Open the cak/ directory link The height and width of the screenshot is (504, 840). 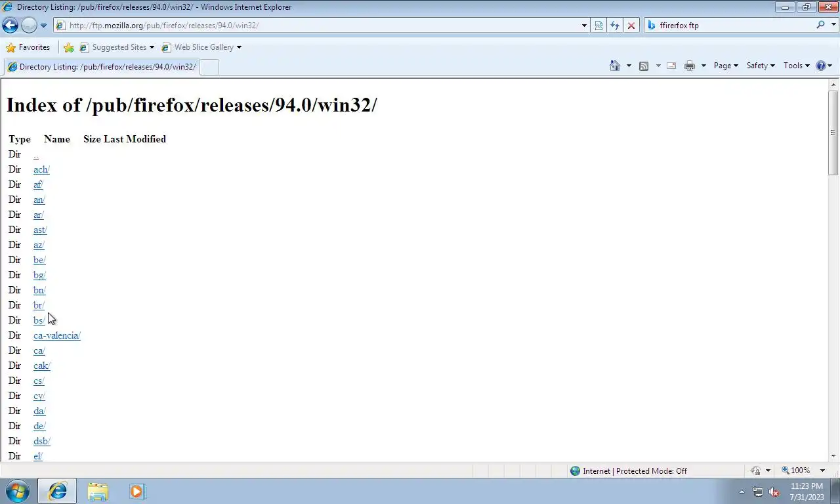(x=42, y=366)
